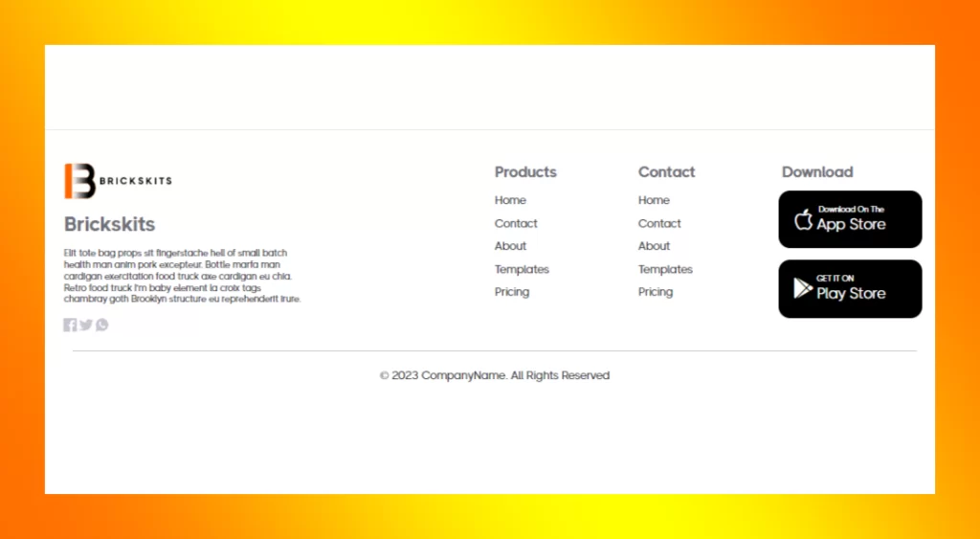
Task: View Pricing under Products column
Action: click(x=512, y=292)
